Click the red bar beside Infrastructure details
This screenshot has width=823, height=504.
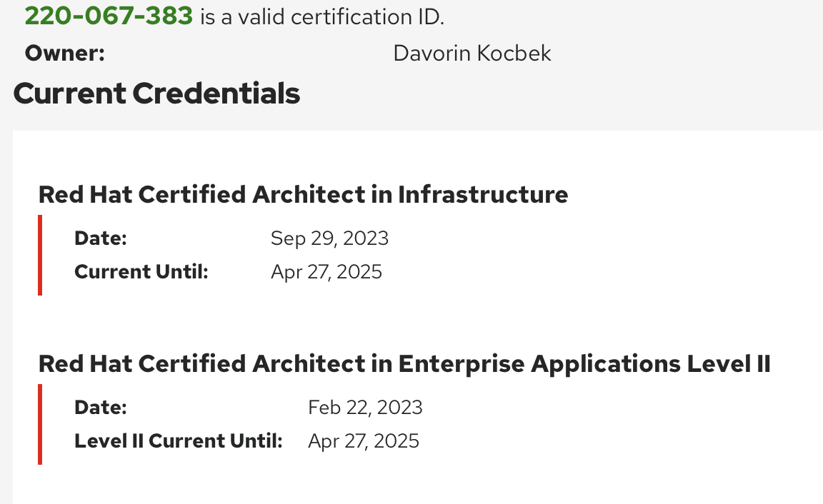click(x=40, y=255)
